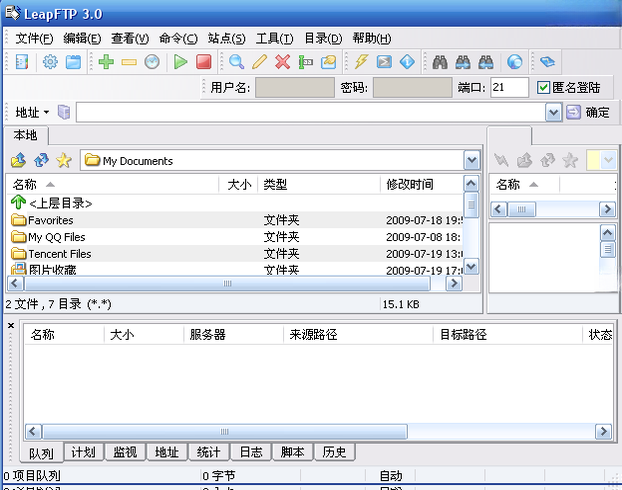Sort local files by 类型 column
Screen dimensions: 622x490
tap(319, 184)
